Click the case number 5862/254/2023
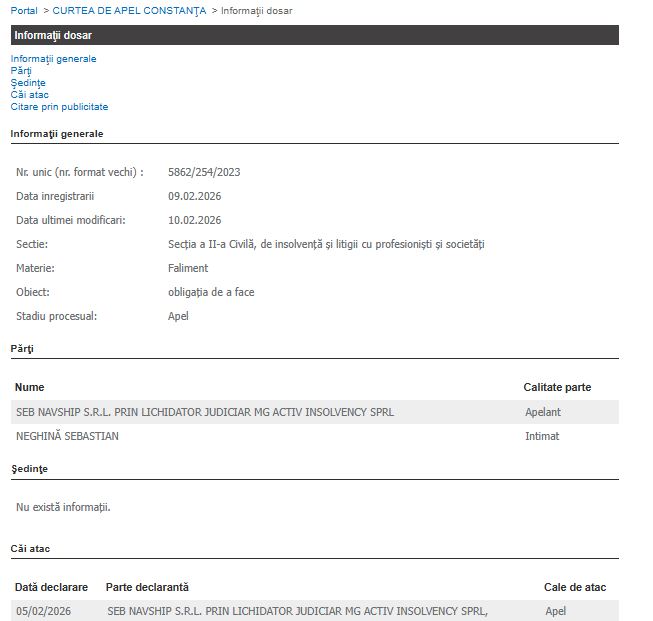Image resolution: width=653 pixels, height=621 pixels. (x=204, y=172)
